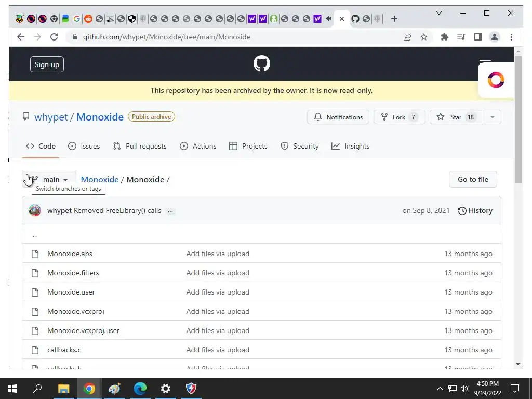This screenshot has height=399, width=532.
Task: Click the share page icon in address bar
Action: point(407,37)
